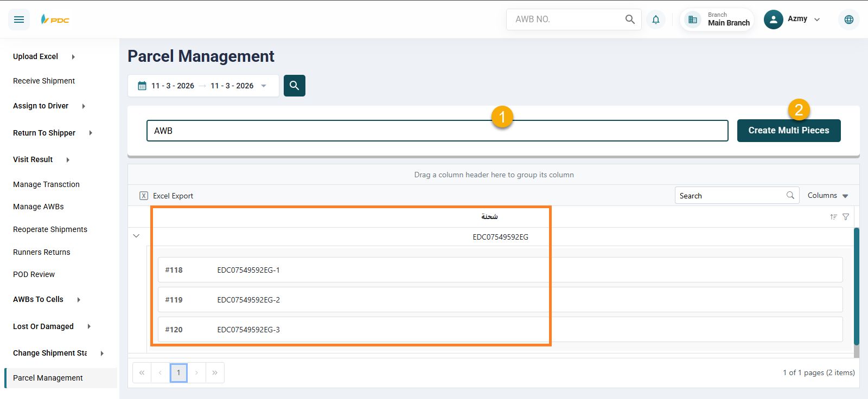Image resolution: width=868 pixels, height=399 pixels.
Task: Expand the date range dropdown arrow
Action: pyautogui.click(x=264, y=86)
